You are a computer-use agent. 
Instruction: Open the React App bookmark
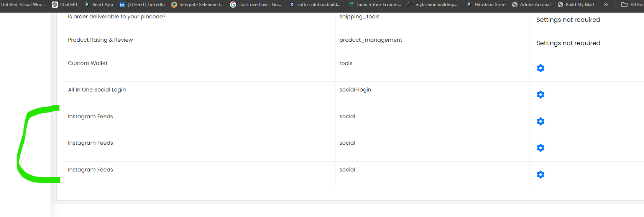(99, 5)
